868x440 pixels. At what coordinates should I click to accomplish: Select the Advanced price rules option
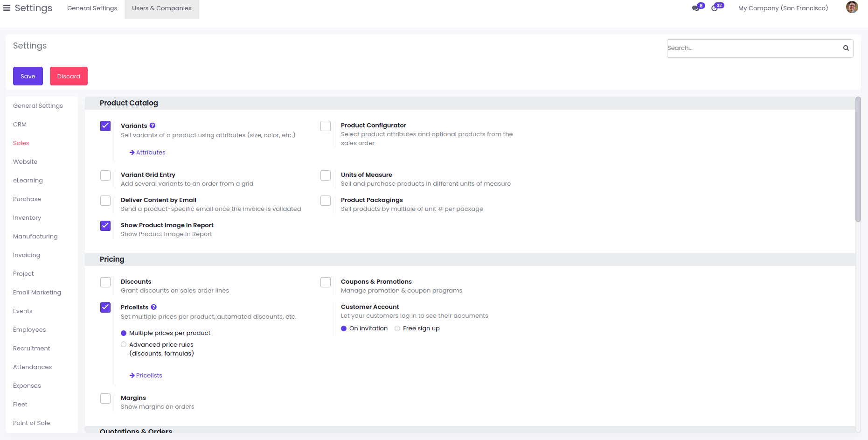coord(124,345)
